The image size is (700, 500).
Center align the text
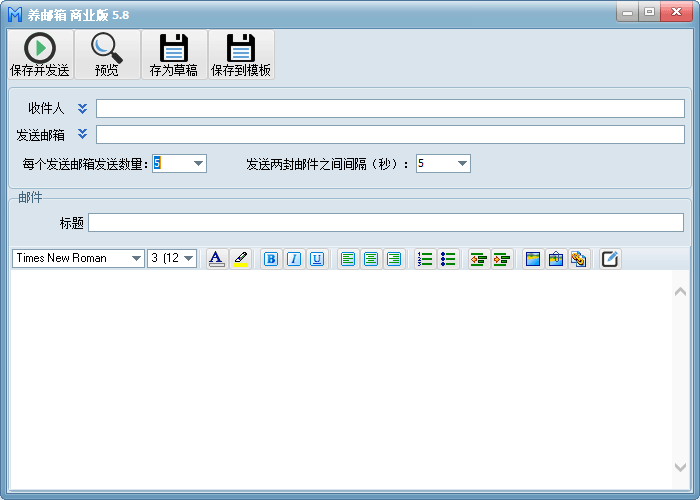coord(371,259)
